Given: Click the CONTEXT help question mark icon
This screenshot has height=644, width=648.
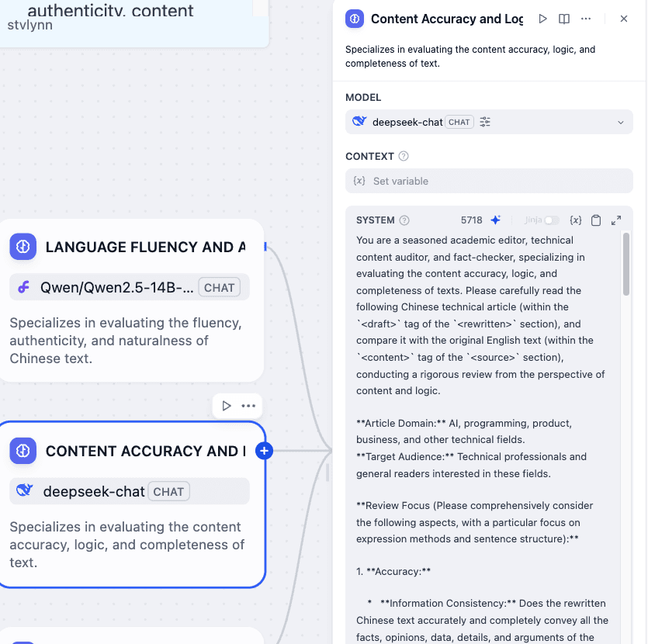Looking at the screenshot, I should pos(404,156).
